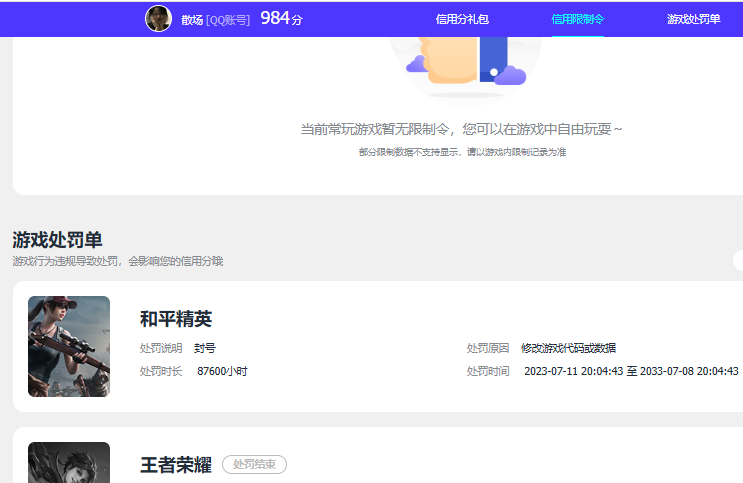Screen dimensions: 743x483
Task: Click the 处罚结束 status badge
Action: 254,465
